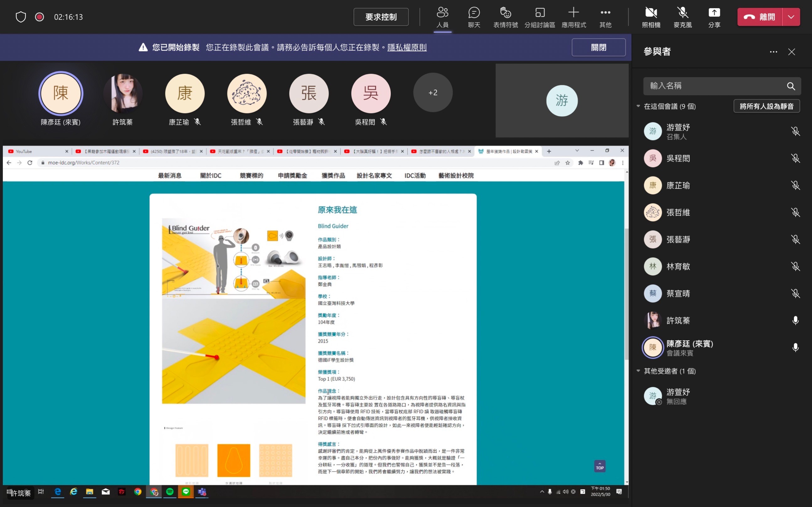Toggle mic icon for 張藝瀞 in list
The image size is (812, 507).
(795, 239)
